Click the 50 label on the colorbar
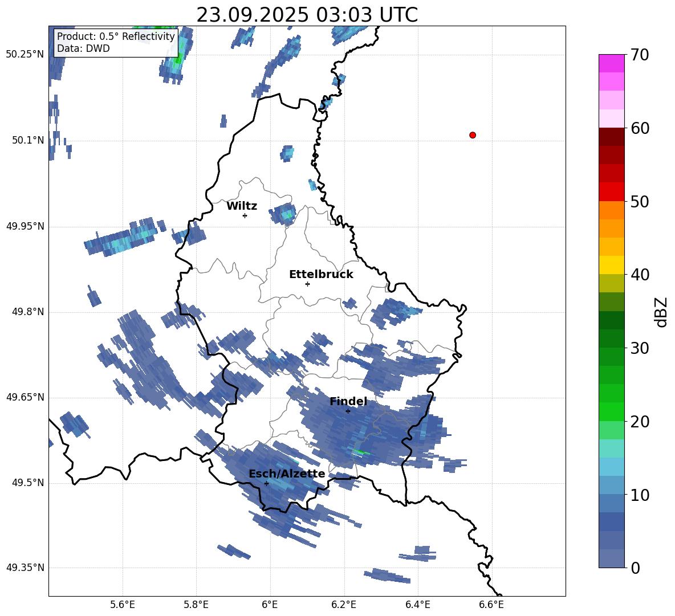 click(x=640, y=201)
